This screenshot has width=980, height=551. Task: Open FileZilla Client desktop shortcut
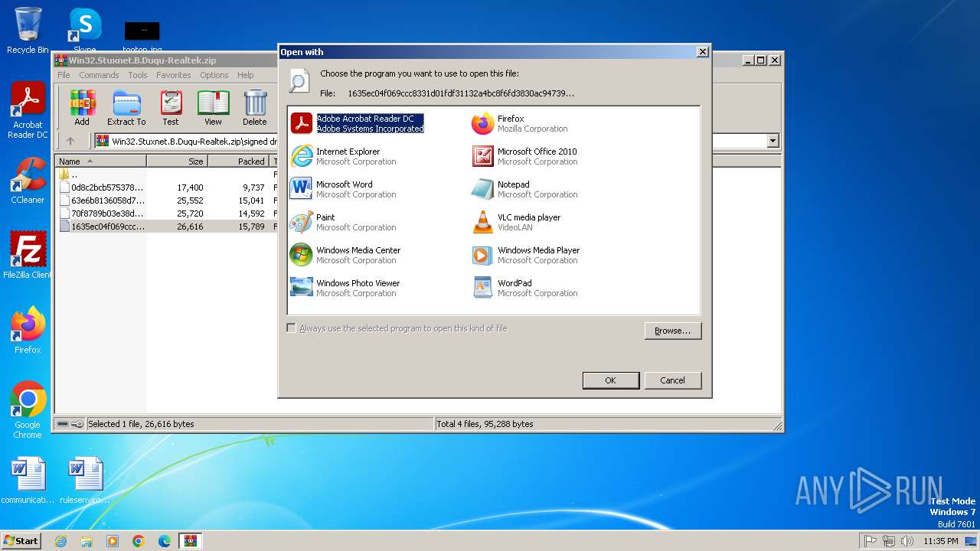coord(28,256)
